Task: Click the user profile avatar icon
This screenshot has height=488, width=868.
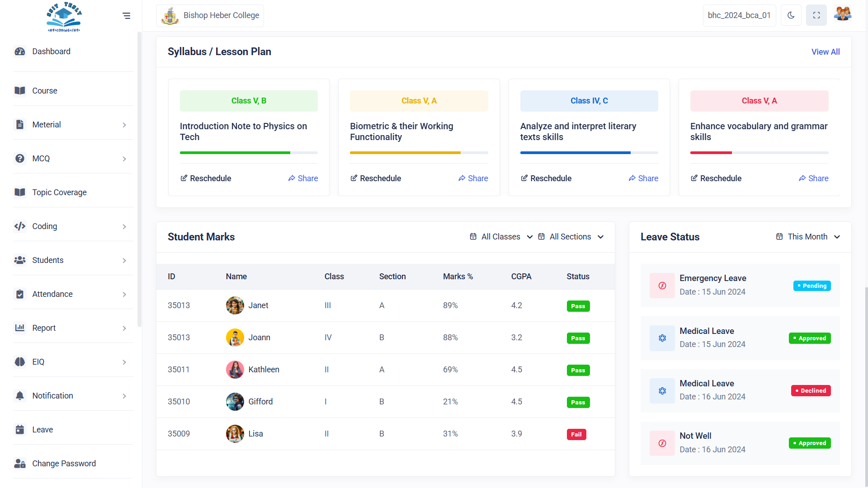Action: [x=842, y=14]
